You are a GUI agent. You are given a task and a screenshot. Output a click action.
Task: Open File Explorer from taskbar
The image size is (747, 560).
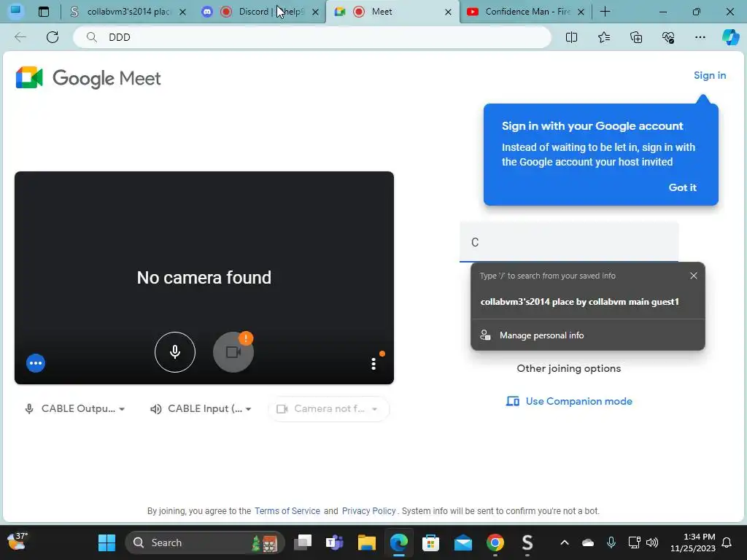[367, 542]
